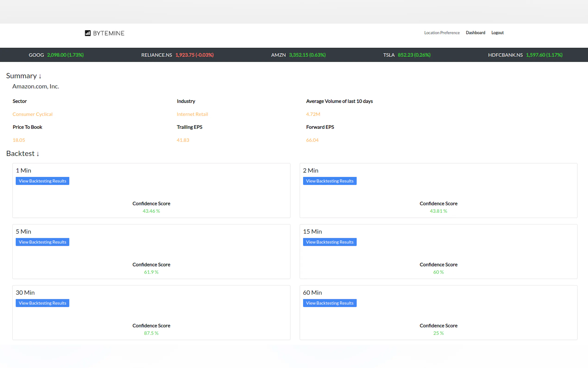The height and width of the screenshot is (368, 588).
Task: Open Location Preference in navbar
Action: (x=442, y=33)
